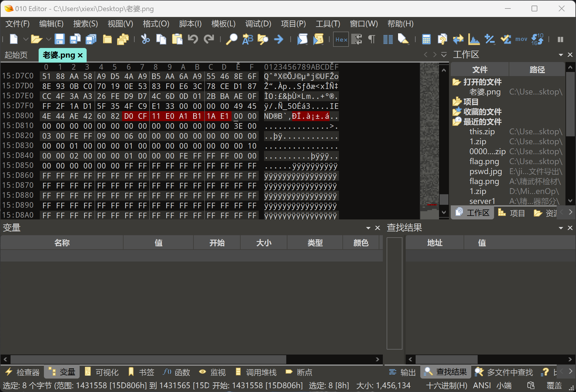Screen dimensions: 576x392
Task: Click the 地址 column header in find results
Action: [435, 243]
